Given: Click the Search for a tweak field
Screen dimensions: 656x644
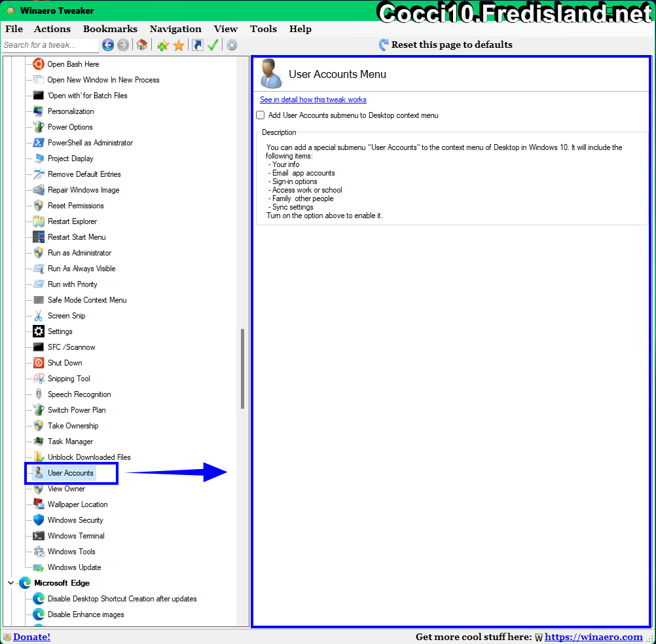Looking at the screenshot, I should (x=50, y=45).
